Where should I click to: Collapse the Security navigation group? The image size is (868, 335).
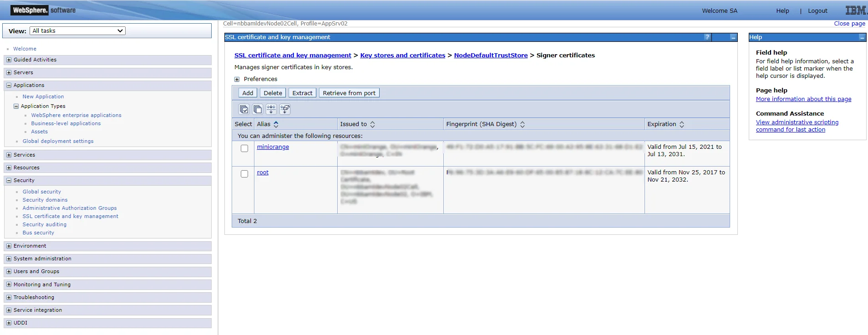coord(9,180)
